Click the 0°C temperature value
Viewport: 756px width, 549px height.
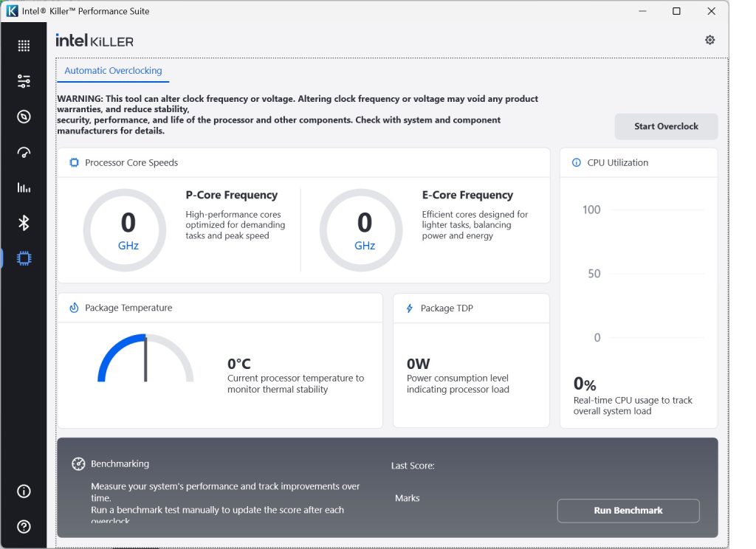click(238, 364)
